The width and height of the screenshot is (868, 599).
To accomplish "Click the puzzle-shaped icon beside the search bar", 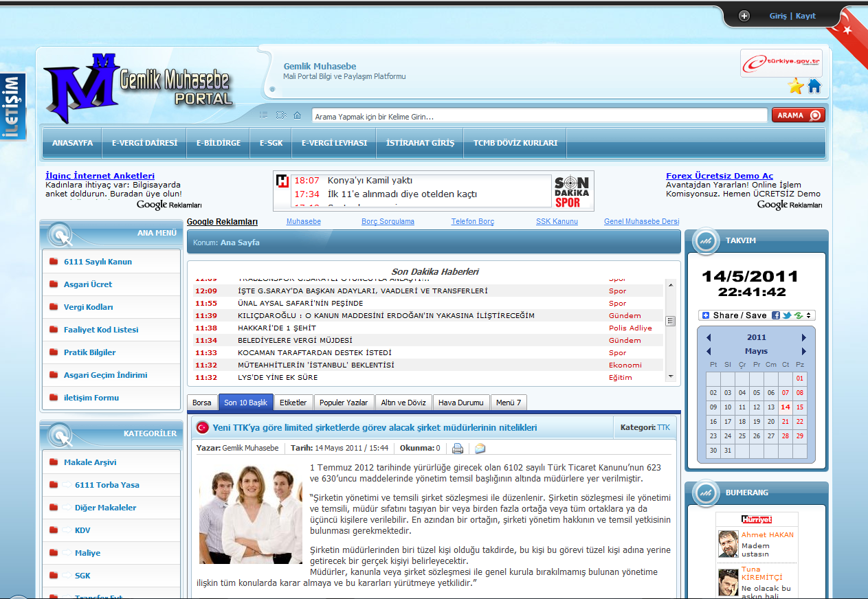I will pyautogui.click(x=280, y=115).
